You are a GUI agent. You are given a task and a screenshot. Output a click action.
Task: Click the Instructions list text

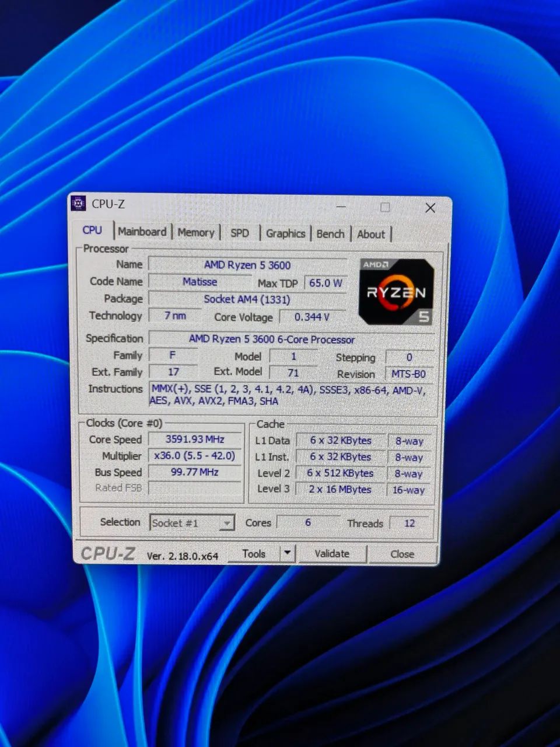coord(292,395)
